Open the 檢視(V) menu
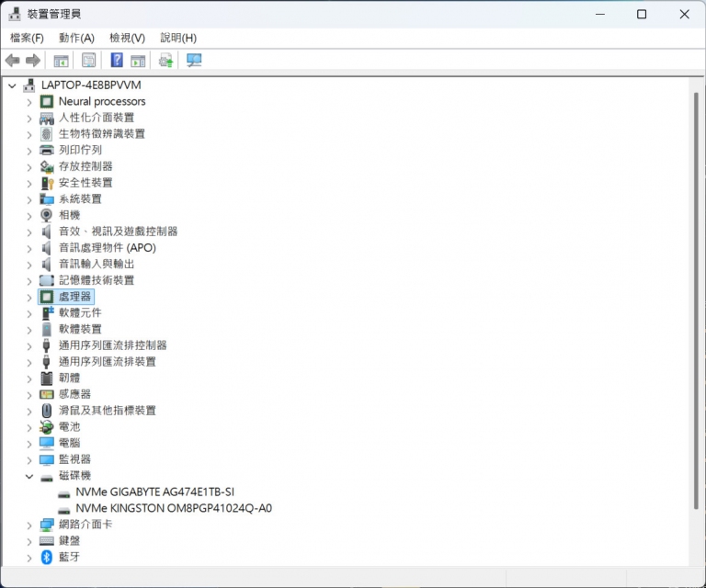This screenshot has height=588, width=706. 128,39
